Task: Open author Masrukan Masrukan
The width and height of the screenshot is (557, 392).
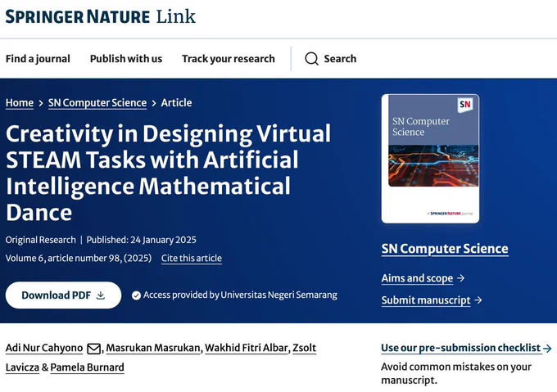Action: 153,348
